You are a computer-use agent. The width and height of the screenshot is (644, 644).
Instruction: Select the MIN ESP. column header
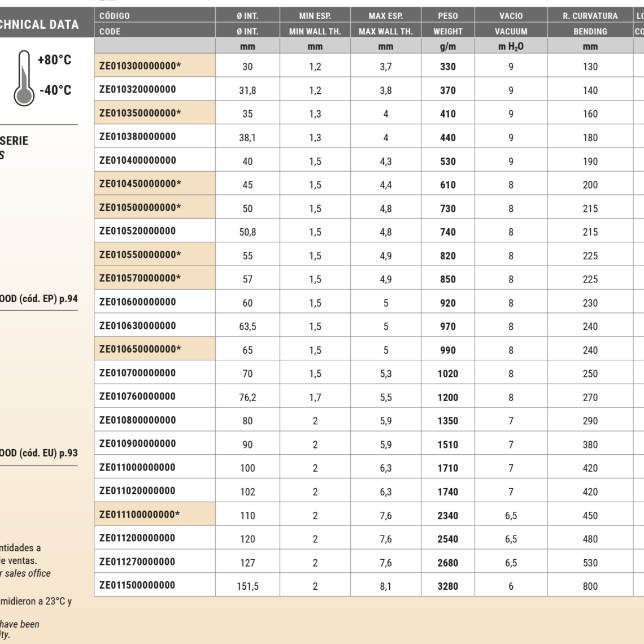tap(315, 16)
